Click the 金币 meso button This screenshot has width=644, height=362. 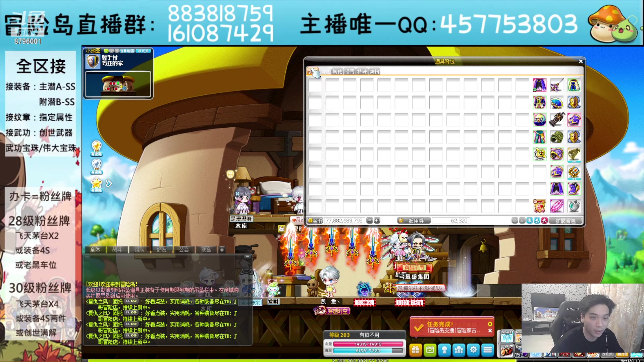coord(315,221)
